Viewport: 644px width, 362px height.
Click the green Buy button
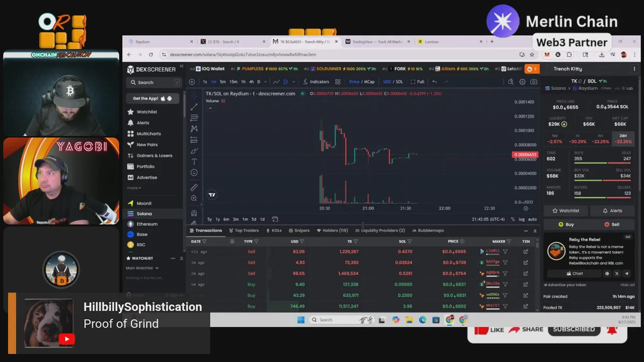566,225
